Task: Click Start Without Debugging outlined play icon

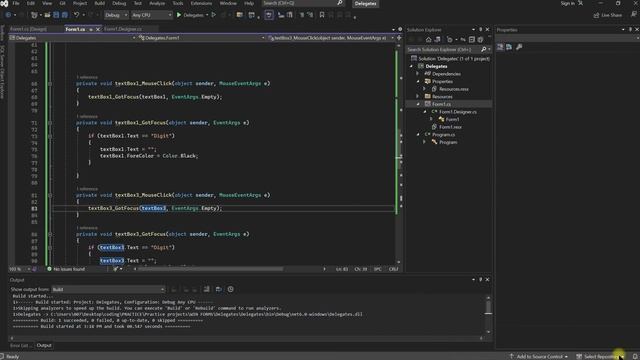Action: [x=213, y=15]
